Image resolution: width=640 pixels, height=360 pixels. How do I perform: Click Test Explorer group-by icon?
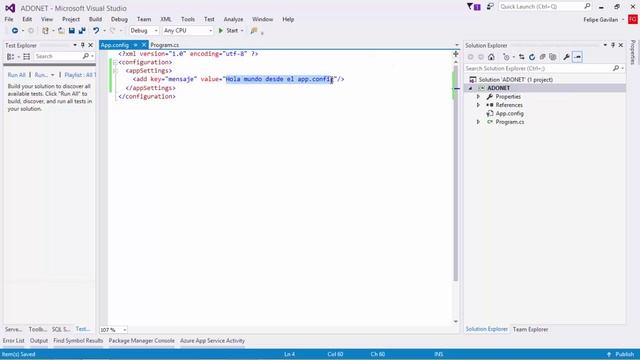(x=11, y=56)
